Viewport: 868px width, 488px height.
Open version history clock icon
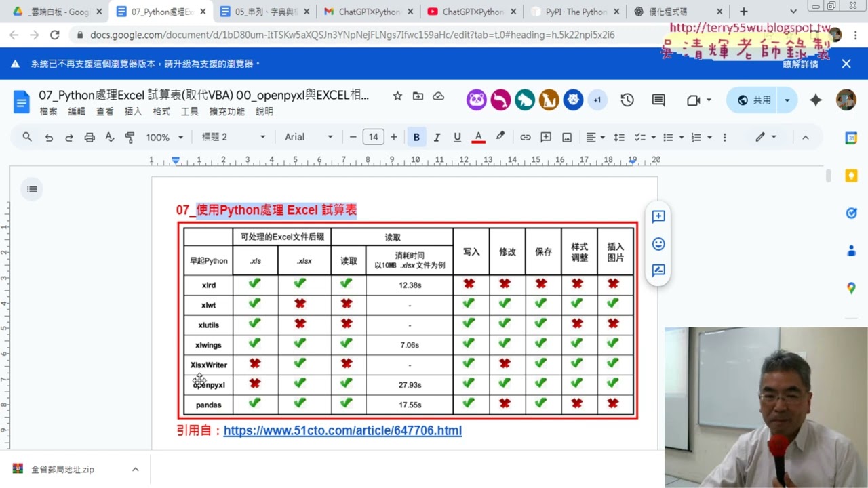[627, 100]
